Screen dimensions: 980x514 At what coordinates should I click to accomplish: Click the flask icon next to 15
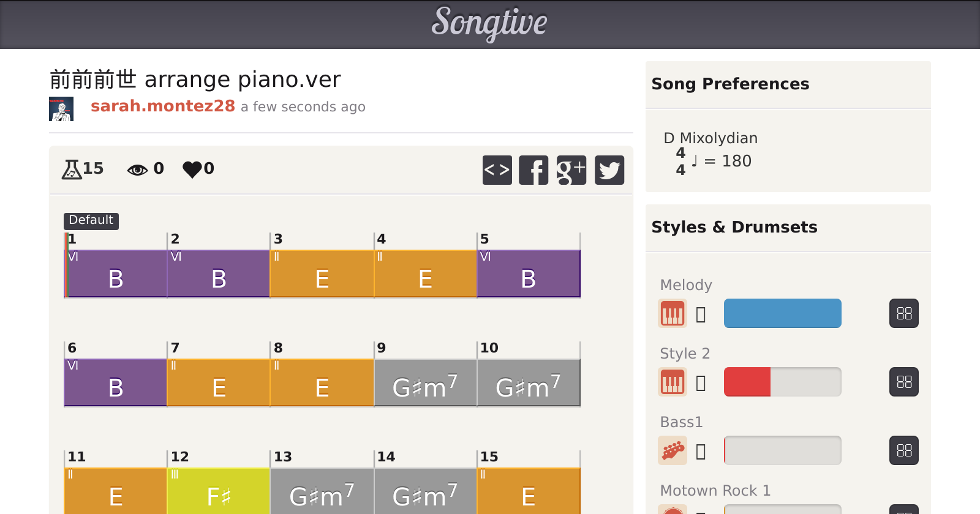[72, 169]
